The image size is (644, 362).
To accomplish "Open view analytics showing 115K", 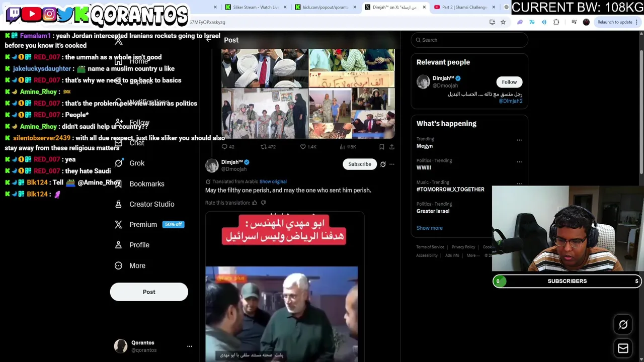I will tap(348, 147).
